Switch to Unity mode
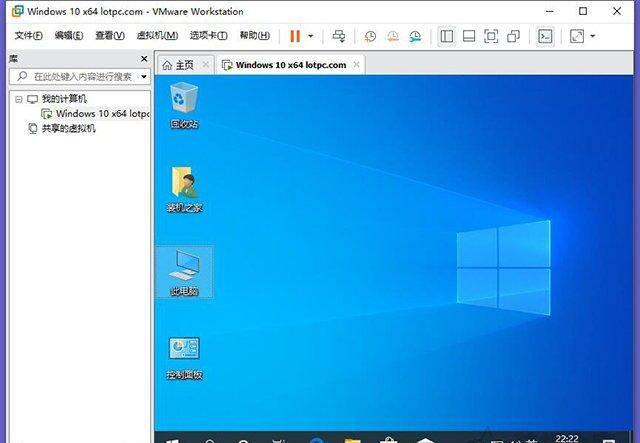 [513, 36]
